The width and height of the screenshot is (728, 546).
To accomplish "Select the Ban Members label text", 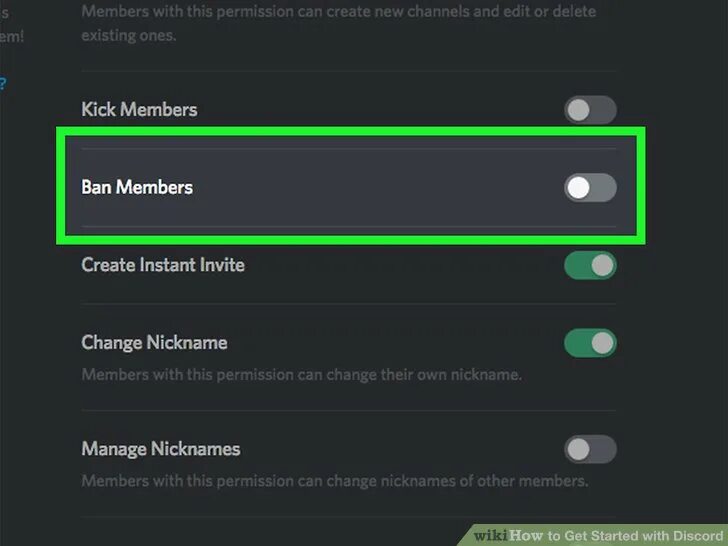I will pos(137,188).
